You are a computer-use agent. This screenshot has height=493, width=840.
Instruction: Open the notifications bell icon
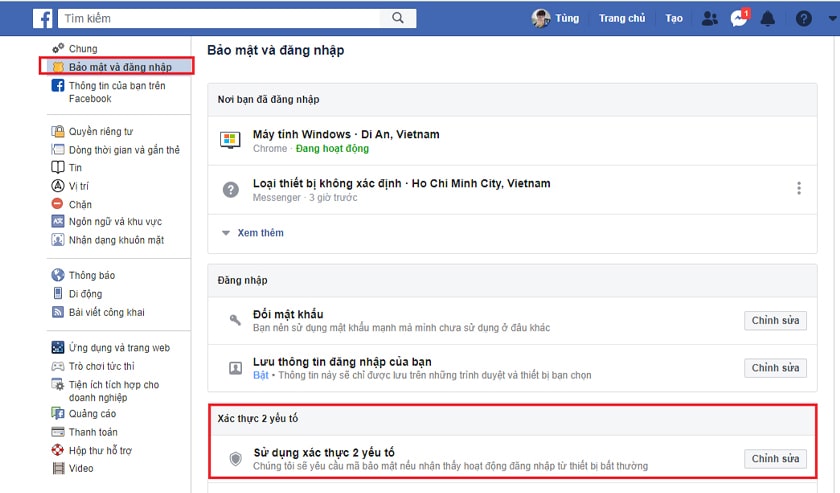(x=768, y=19)
